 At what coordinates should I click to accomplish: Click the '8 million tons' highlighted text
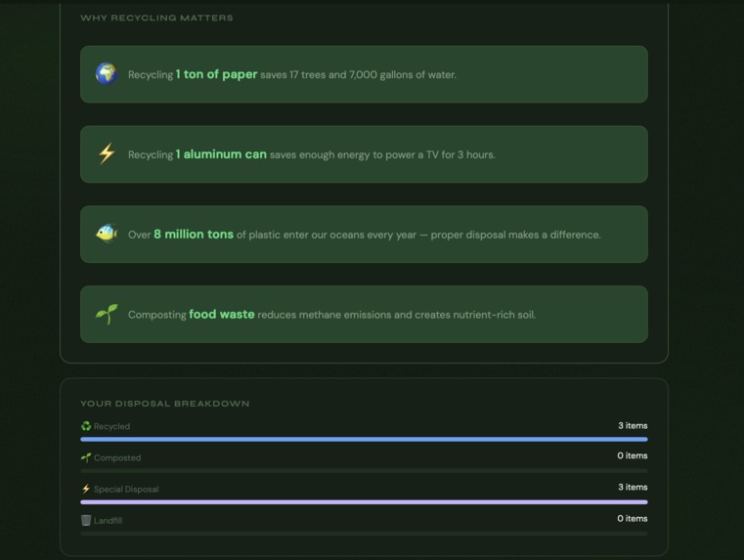194,235
